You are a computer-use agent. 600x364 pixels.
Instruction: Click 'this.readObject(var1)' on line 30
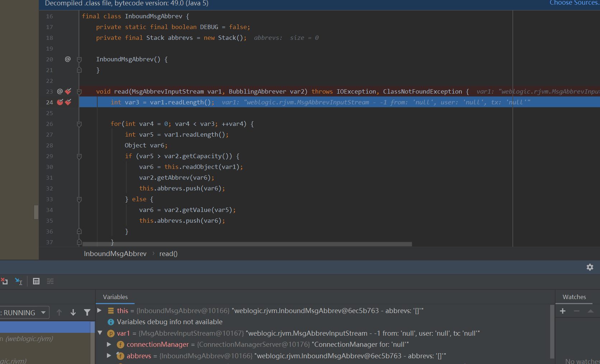[202, 167]
